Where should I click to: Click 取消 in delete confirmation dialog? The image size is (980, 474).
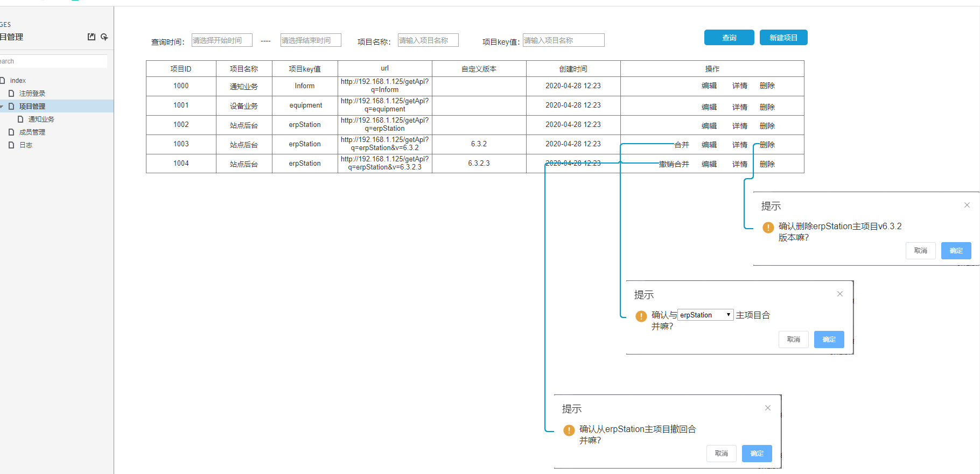click(921, 251)
